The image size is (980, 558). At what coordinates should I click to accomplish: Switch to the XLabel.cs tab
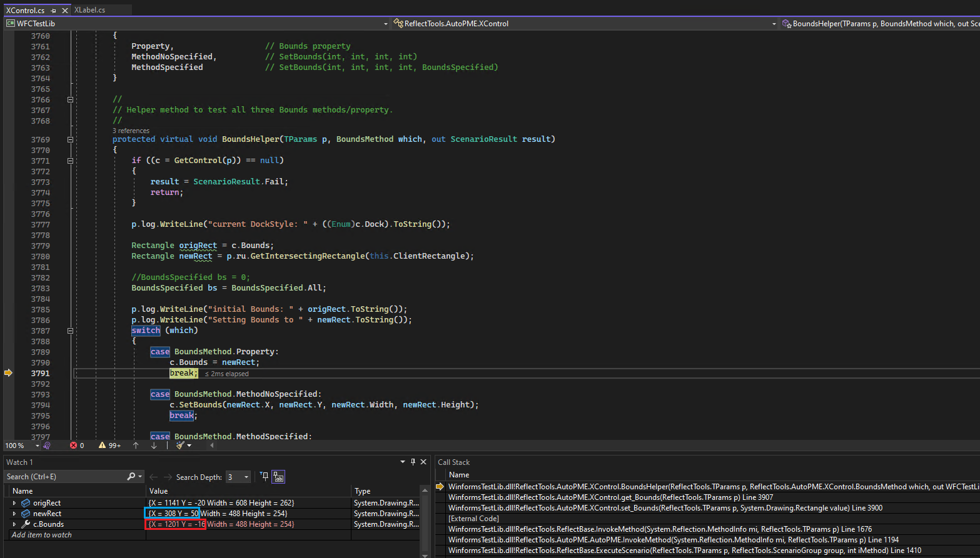tap(89, 10)
